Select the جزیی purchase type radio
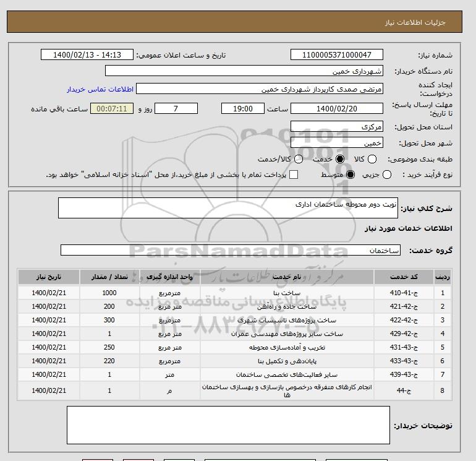This screenshot has height=461, width=476. coord(387,174)
